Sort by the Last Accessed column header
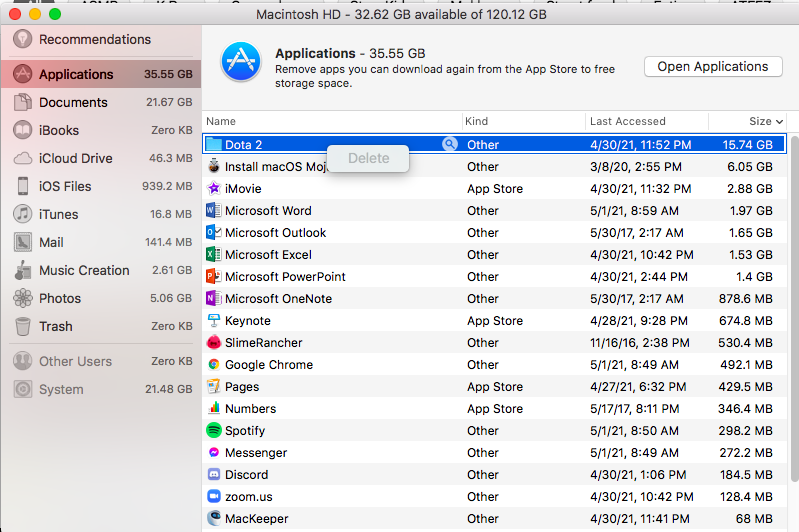799x532 pixels. click(647, 121)
